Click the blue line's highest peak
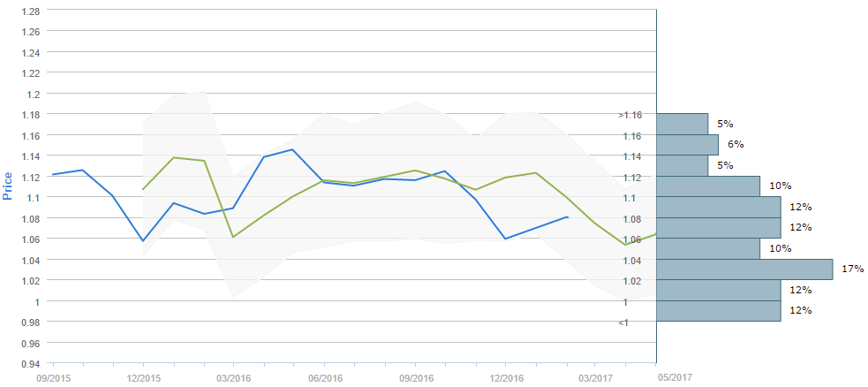This screenshot has width=868, height=387. (293, 149)
